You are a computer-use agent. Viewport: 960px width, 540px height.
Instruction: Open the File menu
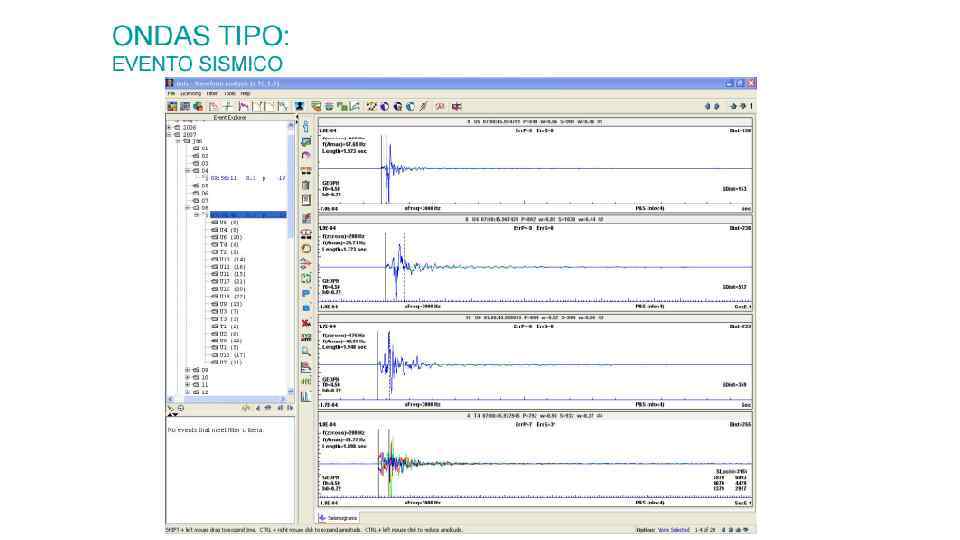coord(171,94)
